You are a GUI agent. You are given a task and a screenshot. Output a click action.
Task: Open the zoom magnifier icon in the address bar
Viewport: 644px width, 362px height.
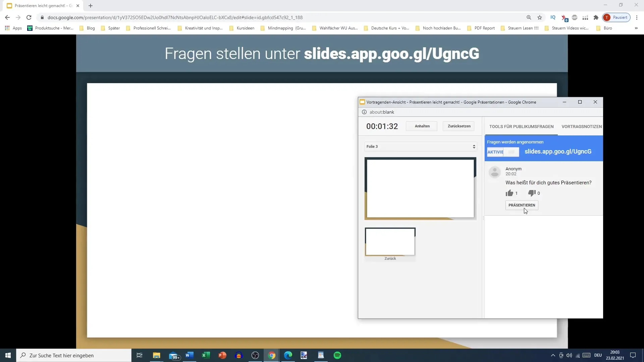(x=529, y=17)
